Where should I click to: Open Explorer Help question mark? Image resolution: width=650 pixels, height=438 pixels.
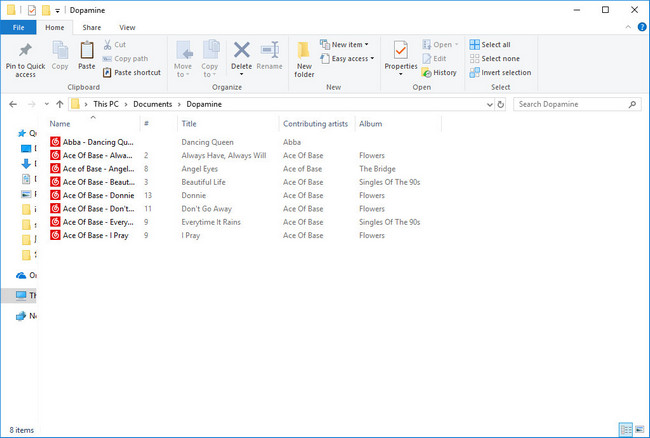tap(642, 27)
